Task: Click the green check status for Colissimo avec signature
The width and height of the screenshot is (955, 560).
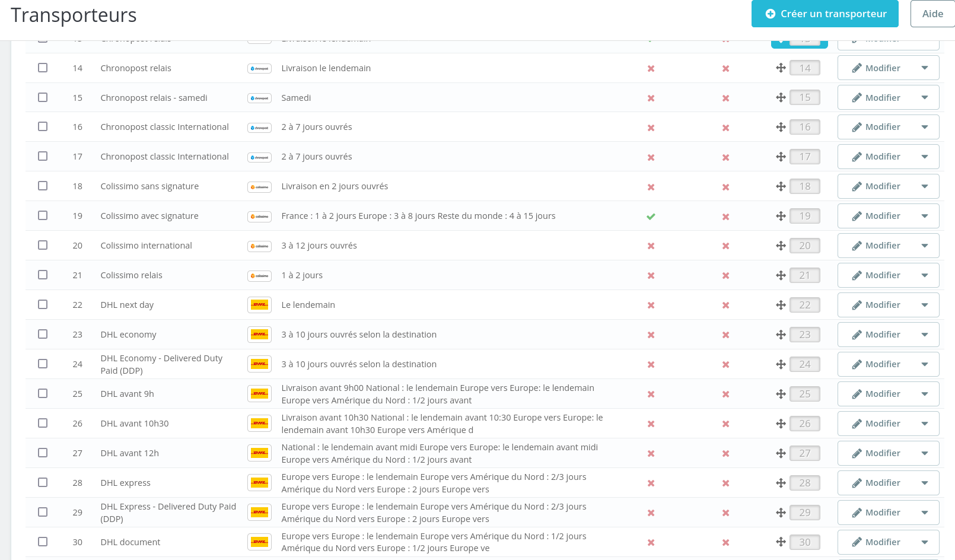Action: [x=651, y=217]
